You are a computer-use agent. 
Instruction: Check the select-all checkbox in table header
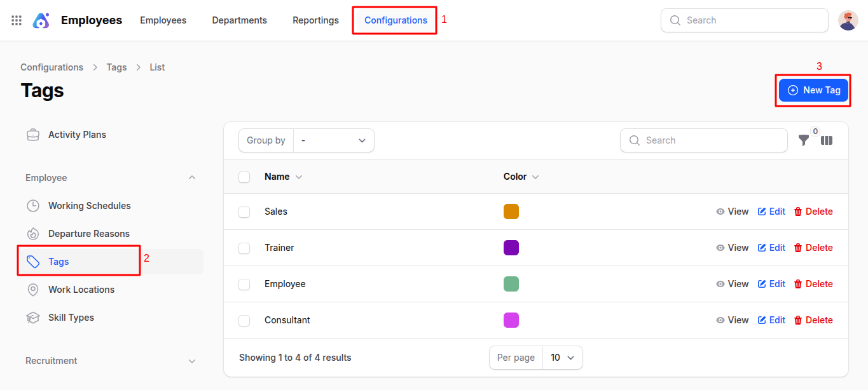click(244, 177)
